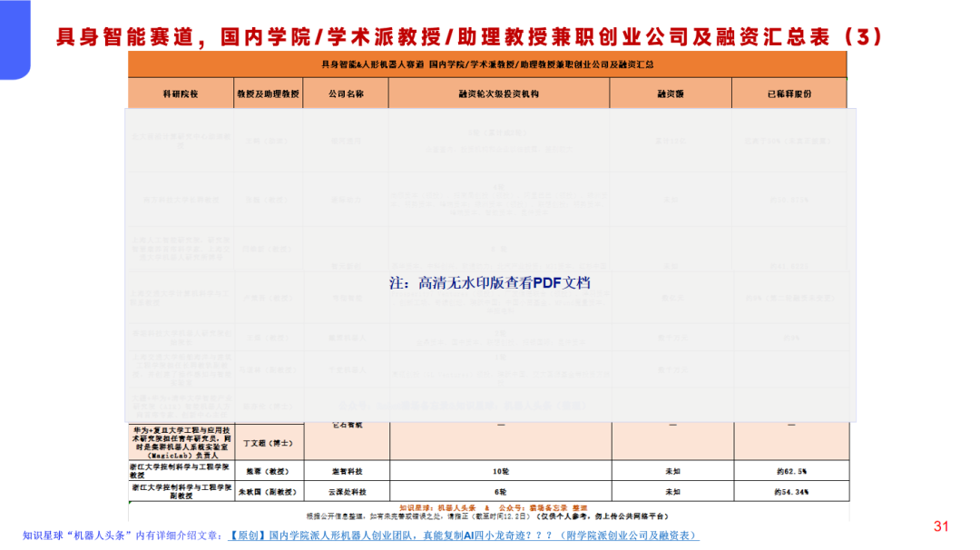980x550 pixels.
Task: Click the 知识星球：机器人头条 orange credit line
Action: [493, 508]
